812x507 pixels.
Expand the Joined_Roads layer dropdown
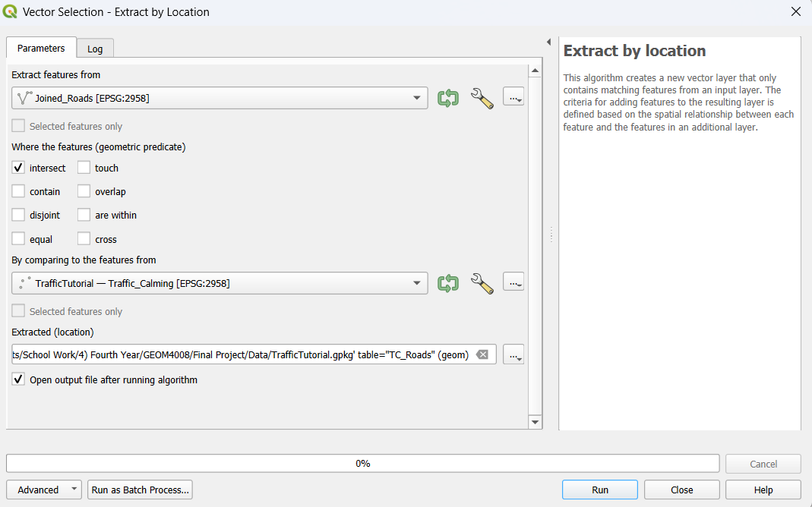tap(416, 98)
